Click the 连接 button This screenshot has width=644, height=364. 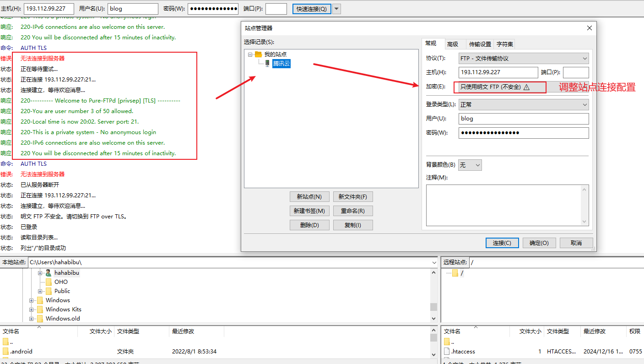[502, 243]
